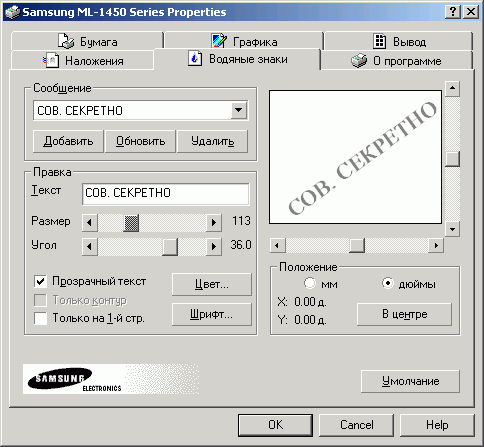Close the Properties dialog window
The image size is (484, 447).
[x=471, y=12]
